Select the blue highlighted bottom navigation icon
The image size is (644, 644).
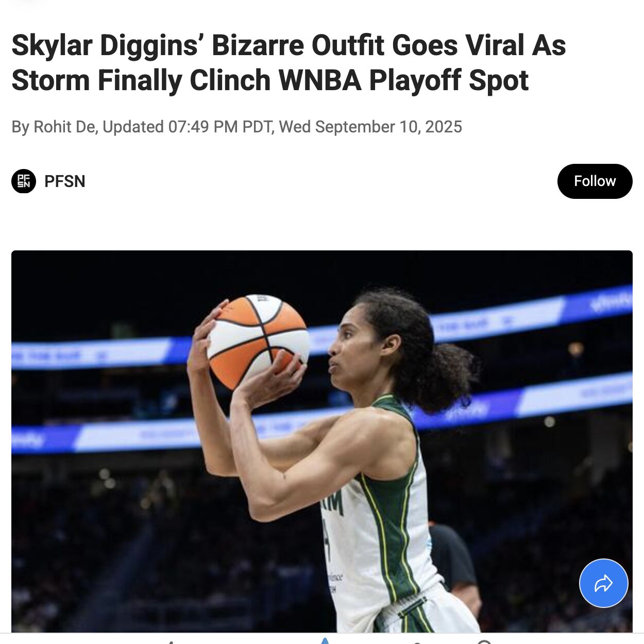click(325, 640)
